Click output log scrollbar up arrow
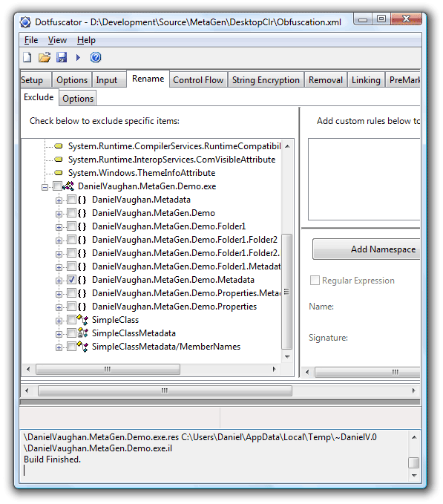The width and height of the screenshot is (443, 504). click(x=414, y=437)
